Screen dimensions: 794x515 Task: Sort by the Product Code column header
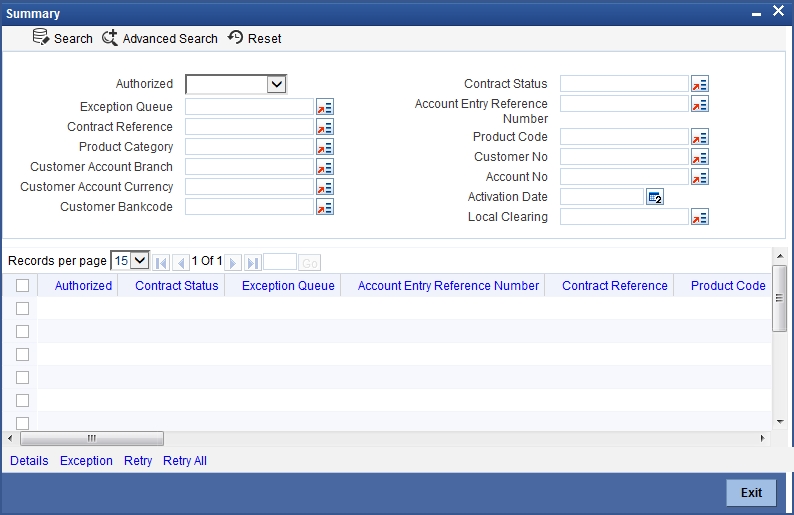pyautogui.click(x=728, y=286)
